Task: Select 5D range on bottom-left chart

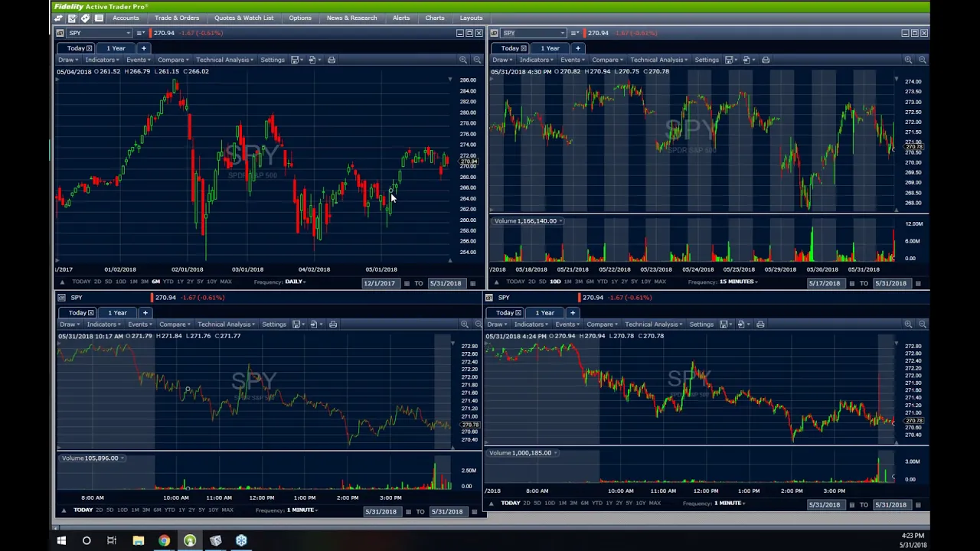Action: click(109, 510)
